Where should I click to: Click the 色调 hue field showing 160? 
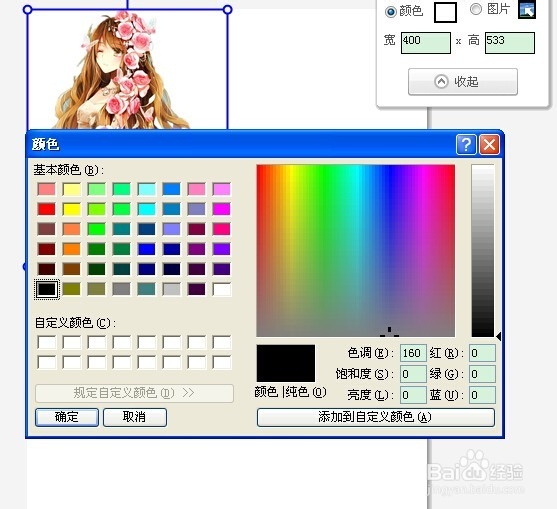click(x=413, y=353)
